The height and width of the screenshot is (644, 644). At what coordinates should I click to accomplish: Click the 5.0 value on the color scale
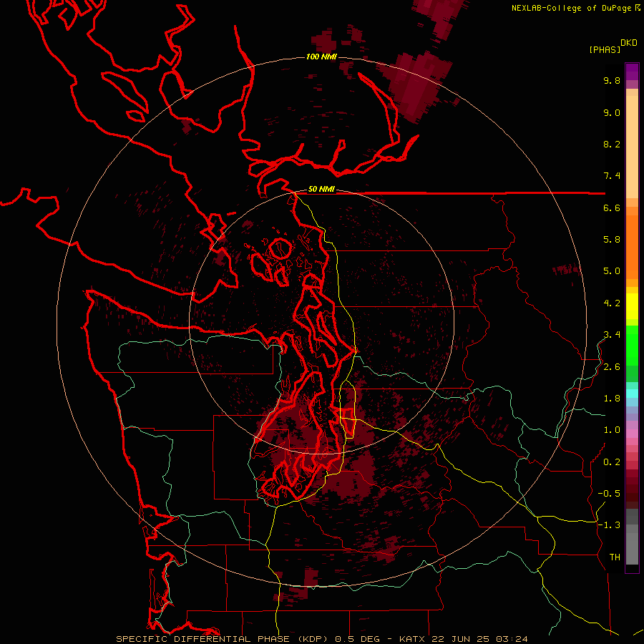click(x=612, y=271)
